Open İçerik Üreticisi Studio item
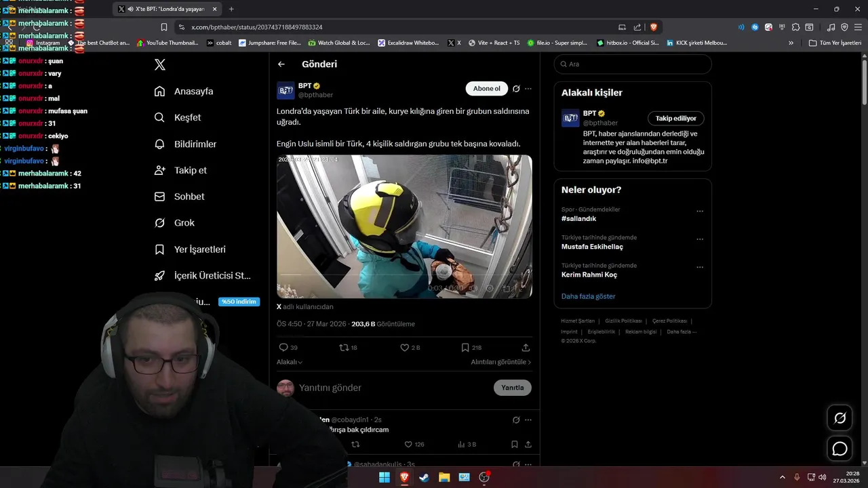Screen dimensions: 868x488 (203, 276)
